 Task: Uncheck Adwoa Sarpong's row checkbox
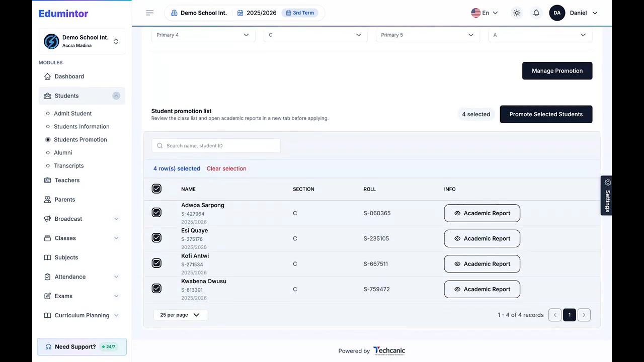click(x=156, y=213)
